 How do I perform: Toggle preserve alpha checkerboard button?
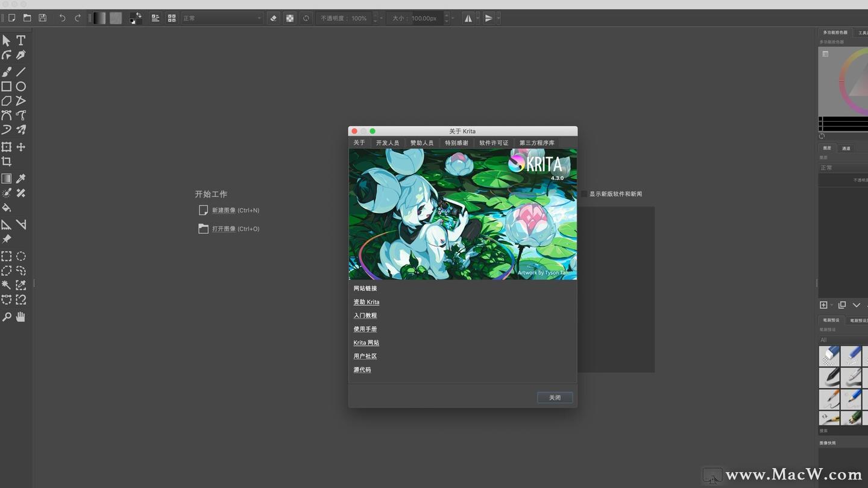pyautogui.click(x=290, y=18)
